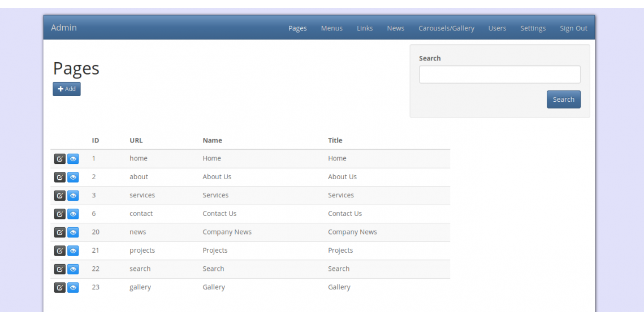644x320 pixels.
Task: View the gallery page via eye icon
Action: tap(73, 288)
